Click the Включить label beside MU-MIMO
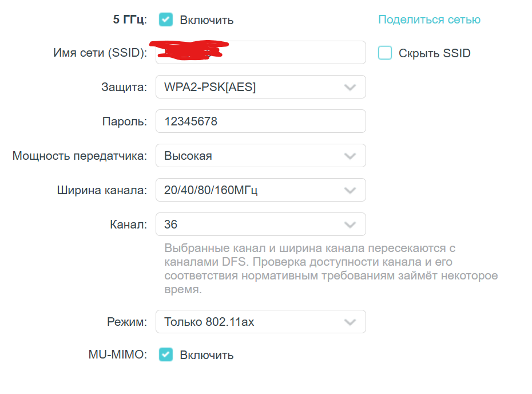The image size is (532, 394). (207, 355)
